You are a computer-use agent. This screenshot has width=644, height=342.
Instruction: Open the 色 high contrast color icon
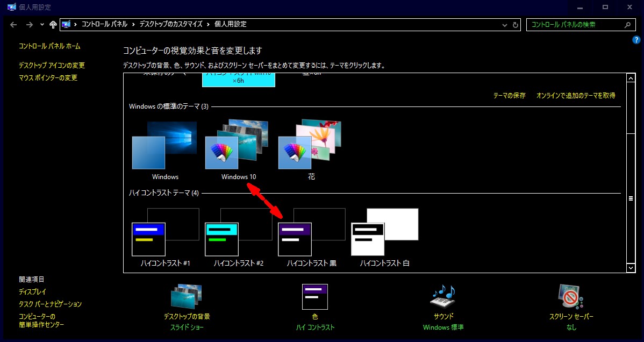[315, 297]
